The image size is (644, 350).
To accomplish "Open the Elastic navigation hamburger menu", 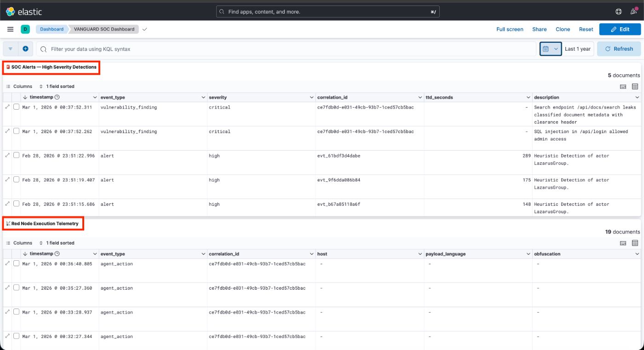I will [x=11, y=29].
